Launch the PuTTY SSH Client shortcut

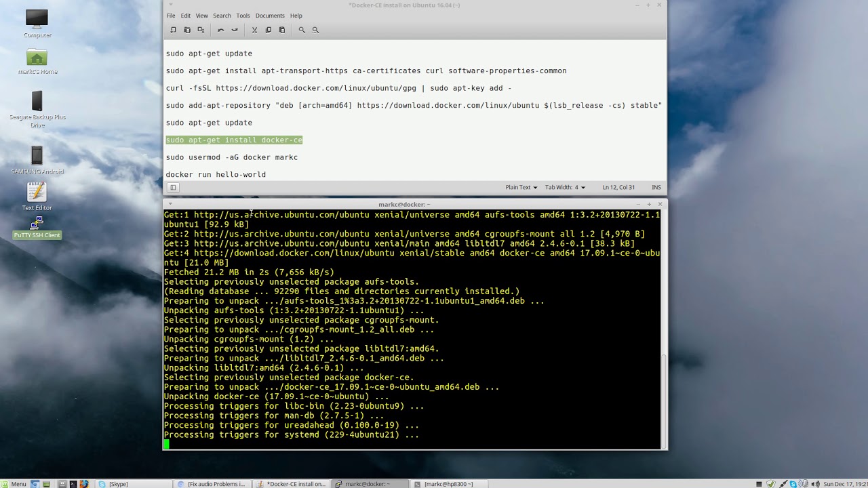coord(37,227)
